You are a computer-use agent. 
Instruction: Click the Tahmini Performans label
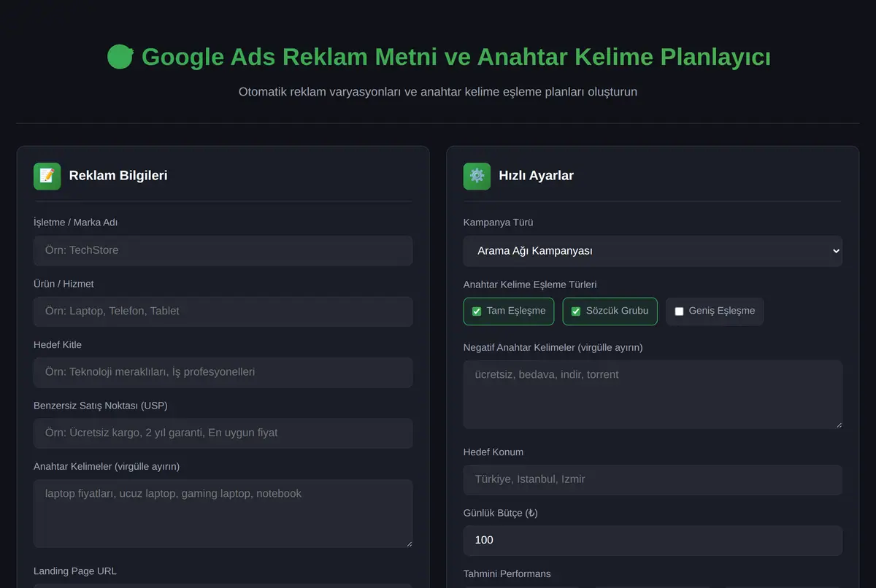507,573
